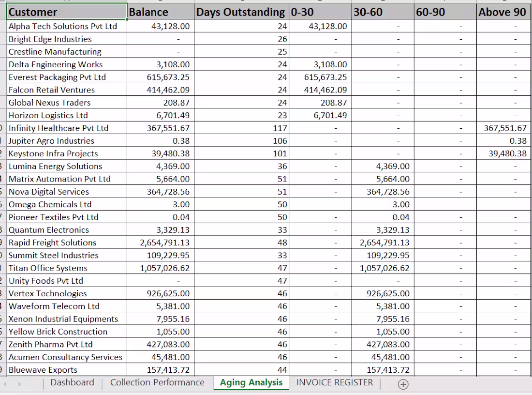Click Falcon Retail Ventures cell
The height and width of the screenshot is (395, 532).
tap(67, 90)
